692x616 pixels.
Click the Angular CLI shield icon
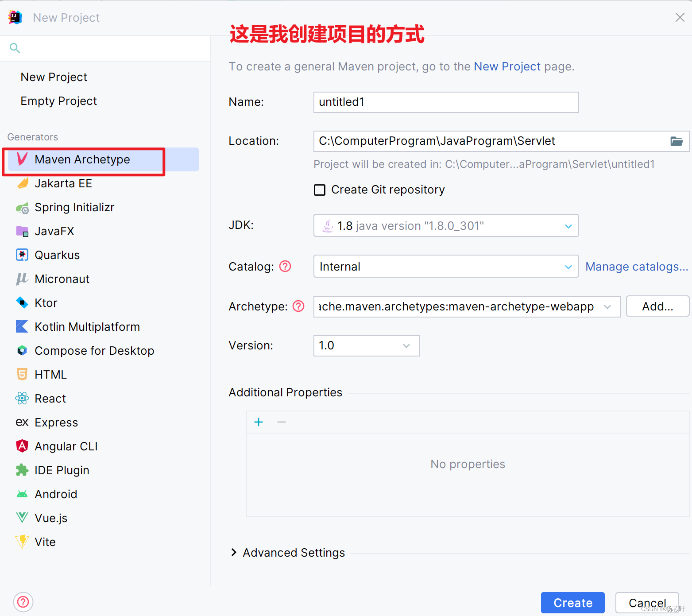pyautogui.click(x=22, y=446)
